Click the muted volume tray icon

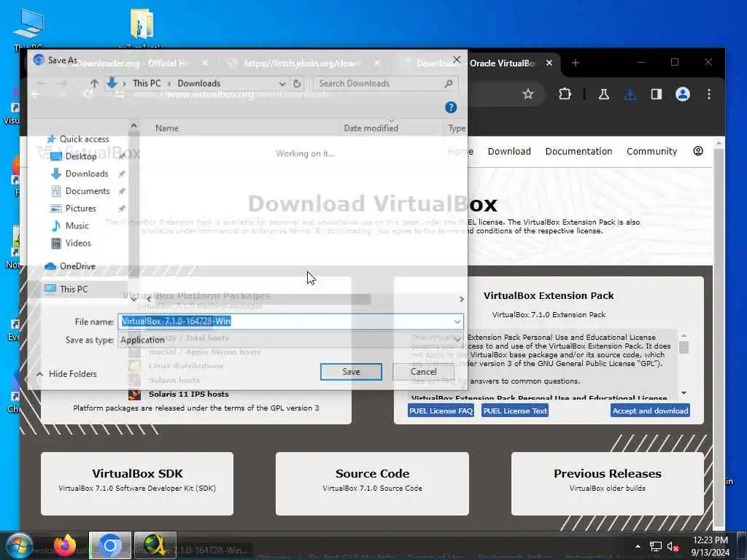(673, 547)
